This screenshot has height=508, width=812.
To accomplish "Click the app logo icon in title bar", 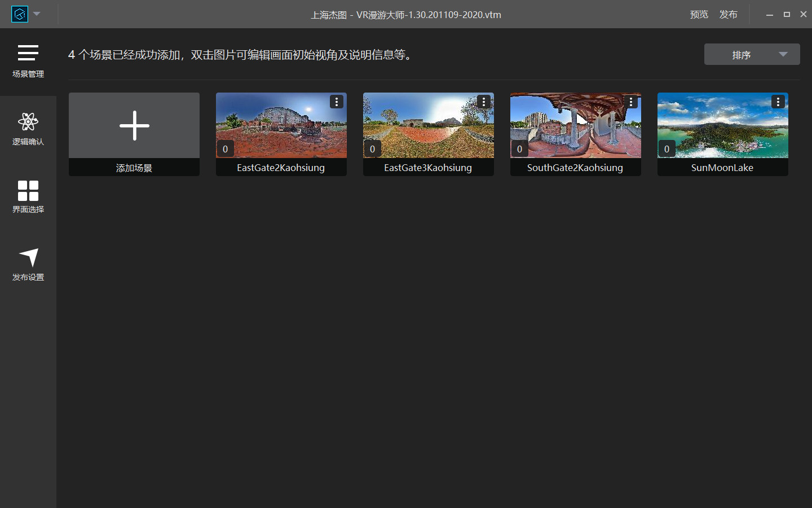I will (x=20, y=14).
